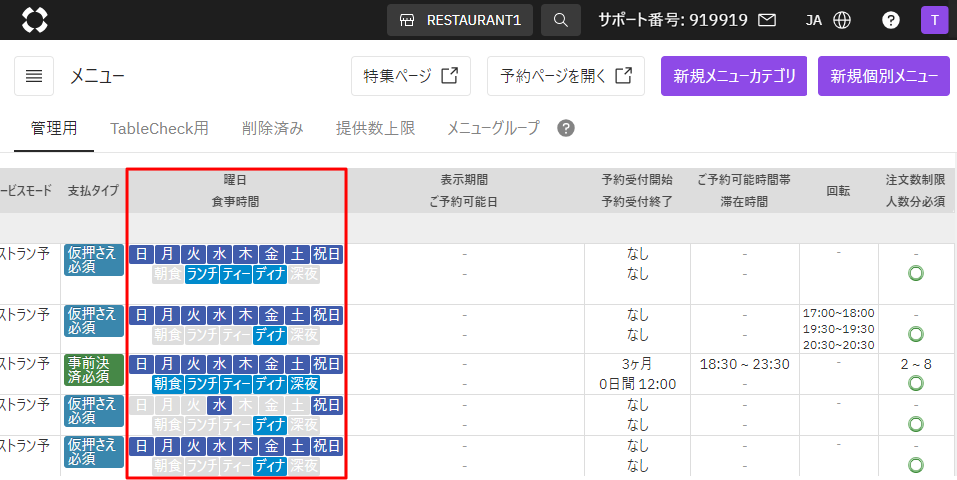The image size is (957, 480).
Task: Click external link icon on 特集ページ
Action: coord(450,76)
